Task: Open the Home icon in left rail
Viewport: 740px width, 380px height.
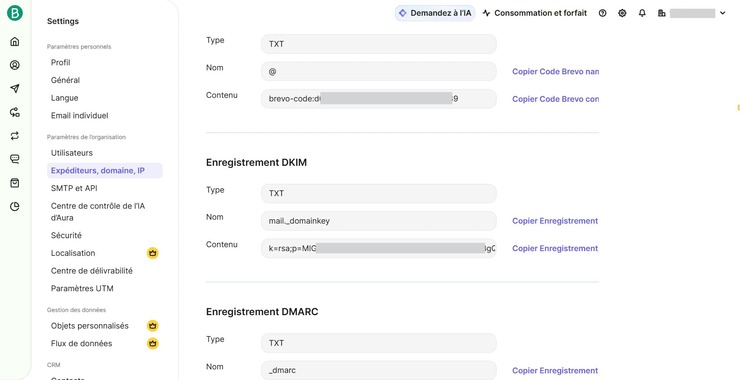Action: click(15, 42)
